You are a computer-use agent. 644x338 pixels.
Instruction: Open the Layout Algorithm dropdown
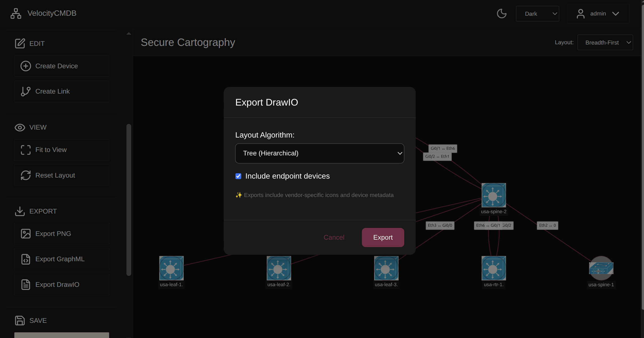click(319, 153)
